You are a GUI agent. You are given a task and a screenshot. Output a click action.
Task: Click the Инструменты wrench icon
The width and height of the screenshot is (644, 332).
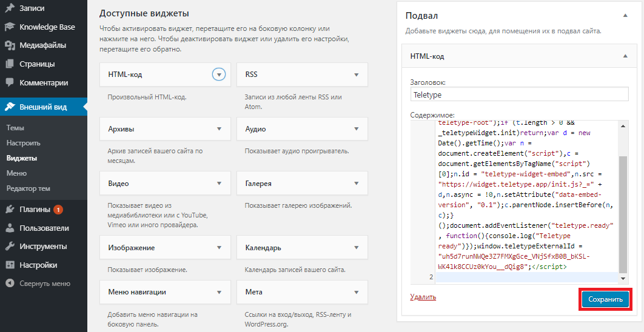point(10,247)
